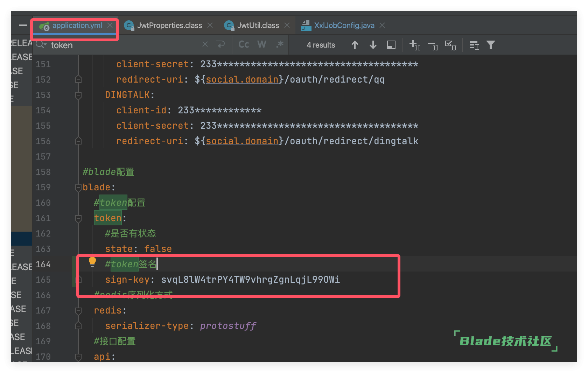The width and height of the screenshot is (588, 373).
Task: Click the search field containing 'token'
Action: 122,45
